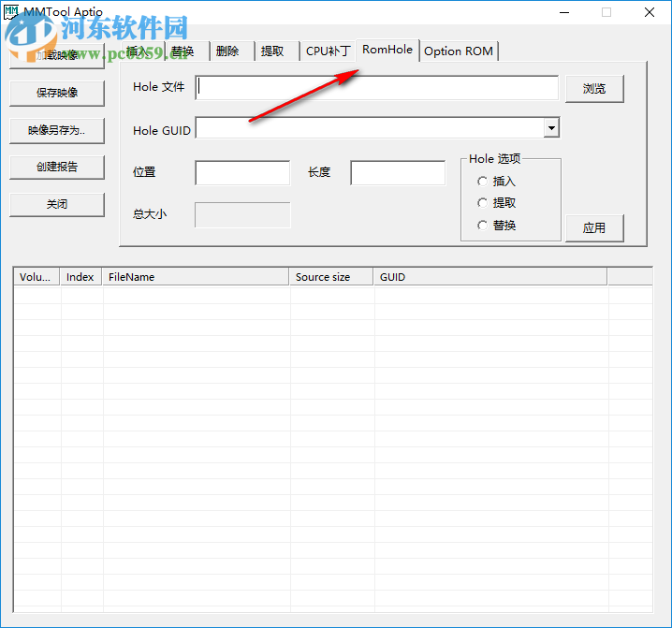Switch to the 替换 tab

click(x=187, y=51)
